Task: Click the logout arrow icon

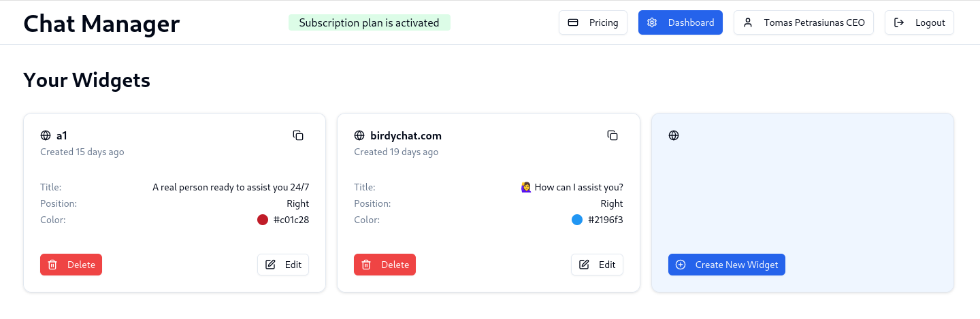Action: click(x=899, y=22)
